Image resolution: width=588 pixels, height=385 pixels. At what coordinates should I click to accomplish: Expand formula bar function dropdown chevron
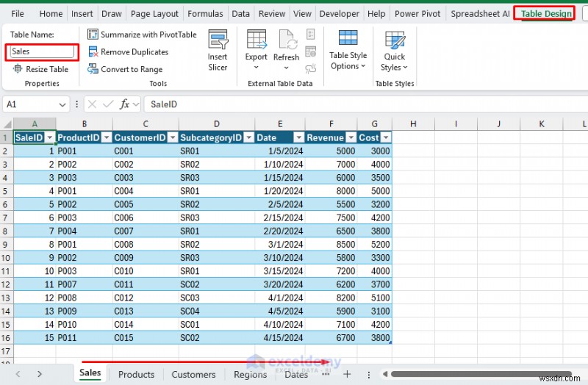[136, 104]
